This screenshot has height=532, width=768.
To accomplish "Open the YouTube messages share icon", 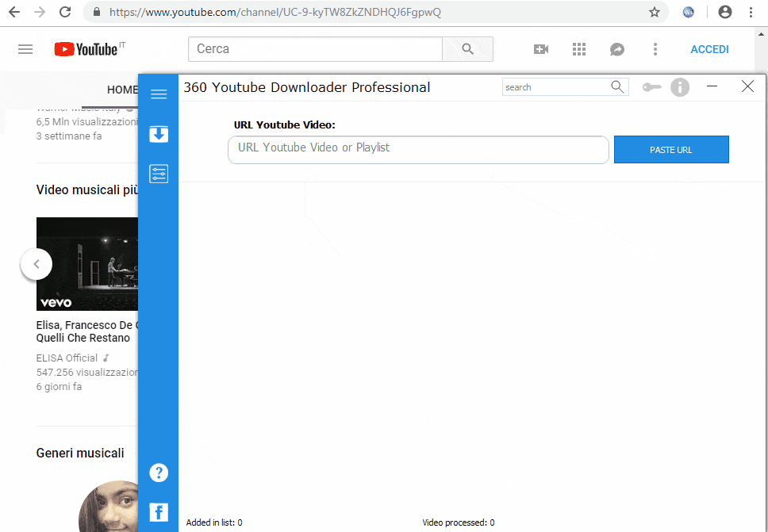I will [x=617, y=49].
